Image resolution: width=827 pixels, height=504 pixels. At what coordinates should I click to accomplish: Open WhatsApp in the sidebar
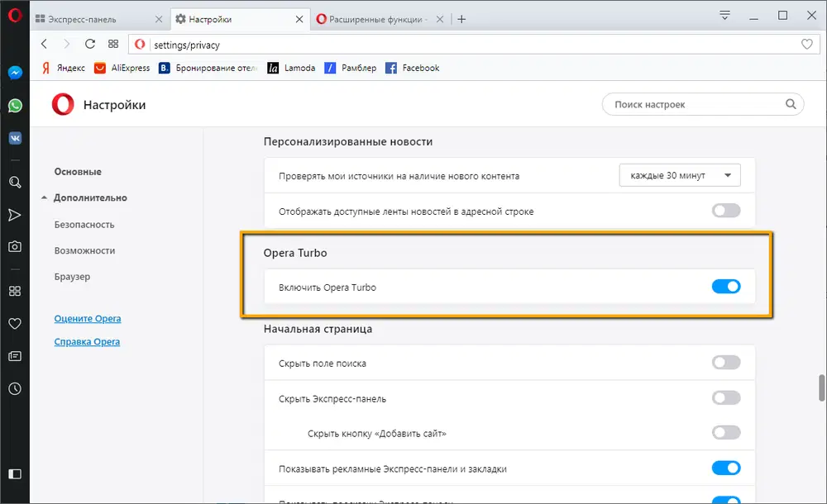tap(14, 105)
